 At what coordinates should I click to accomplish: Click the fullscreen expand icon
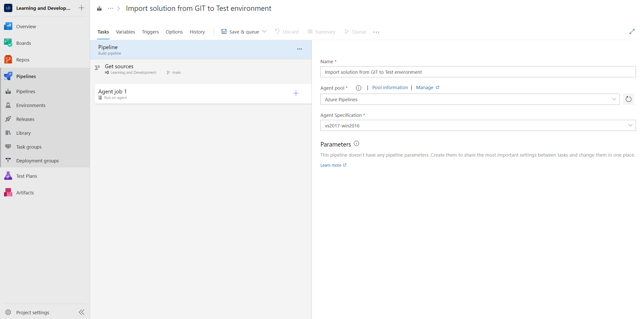point(632,32)
